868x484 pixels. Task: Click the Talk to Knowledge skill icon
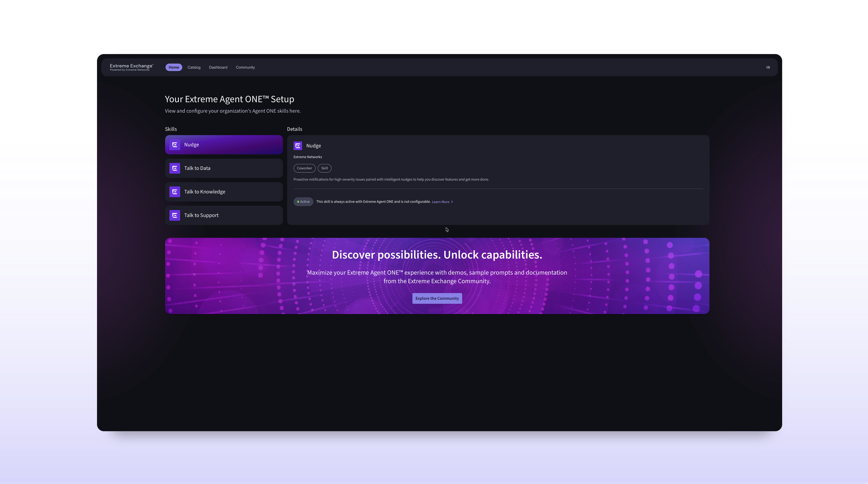click(x=175, y=192)
